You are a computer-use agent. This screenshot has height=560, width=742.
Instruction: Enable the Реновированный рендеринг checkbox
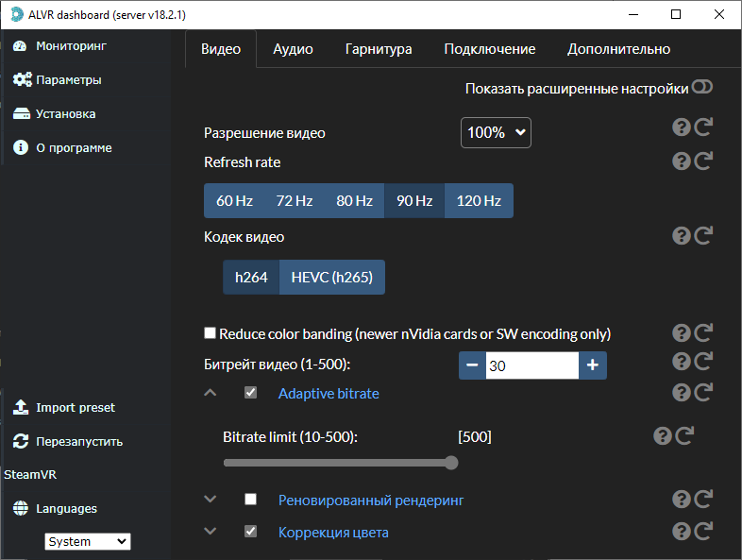coord(251,499)
